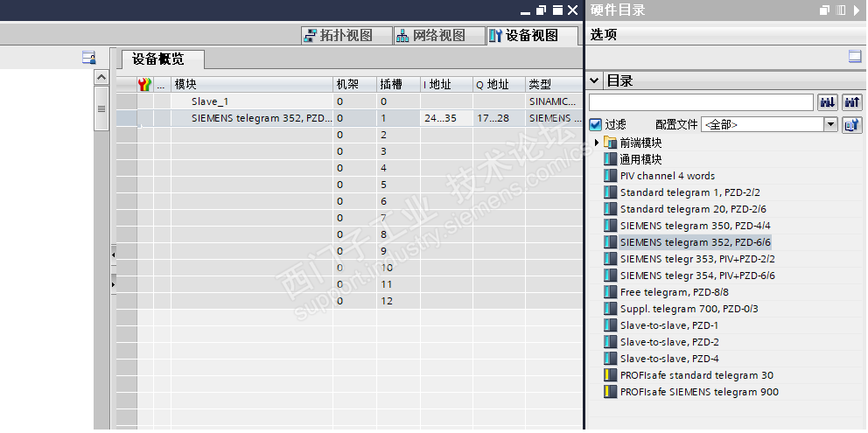Click the Q 地址 column header
The image size is (868, 433).
[x=499, y=84]
